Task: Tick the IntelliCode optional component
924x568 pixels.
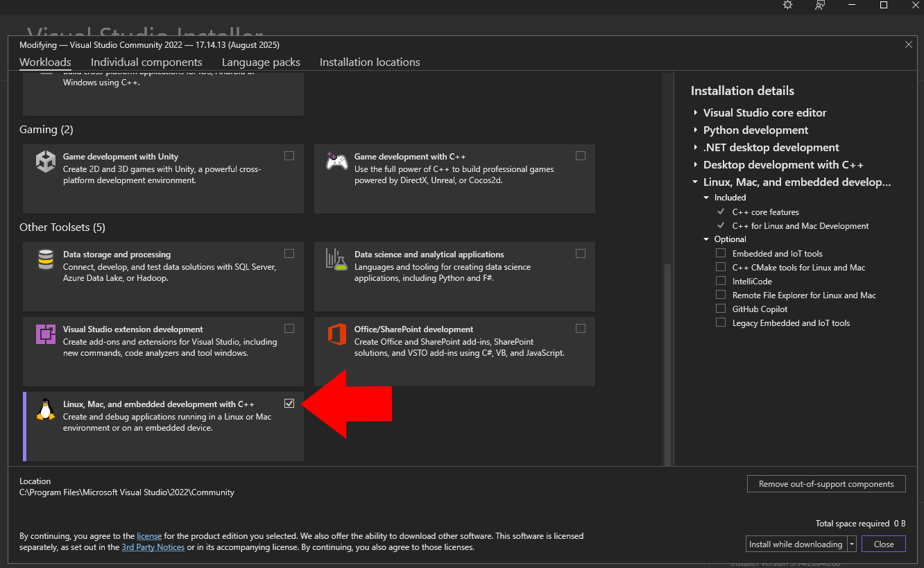Action: coord(721,281)
